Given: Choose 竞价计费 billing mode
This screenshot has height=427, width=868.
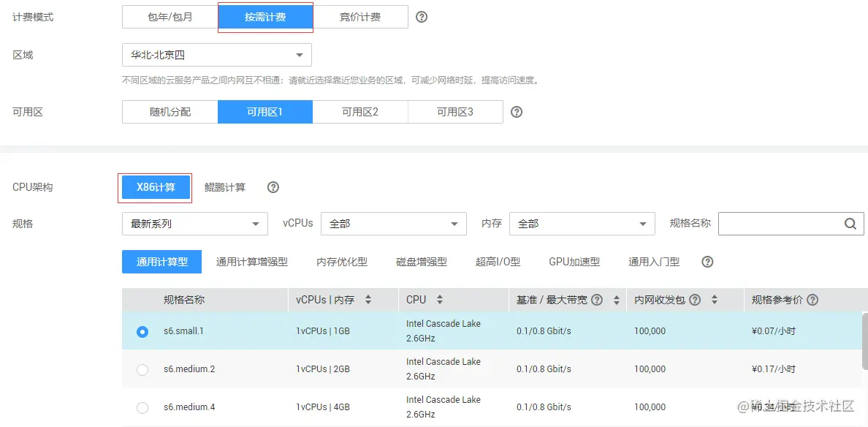Looking at the screenshot, I should (x=360, y=17).
